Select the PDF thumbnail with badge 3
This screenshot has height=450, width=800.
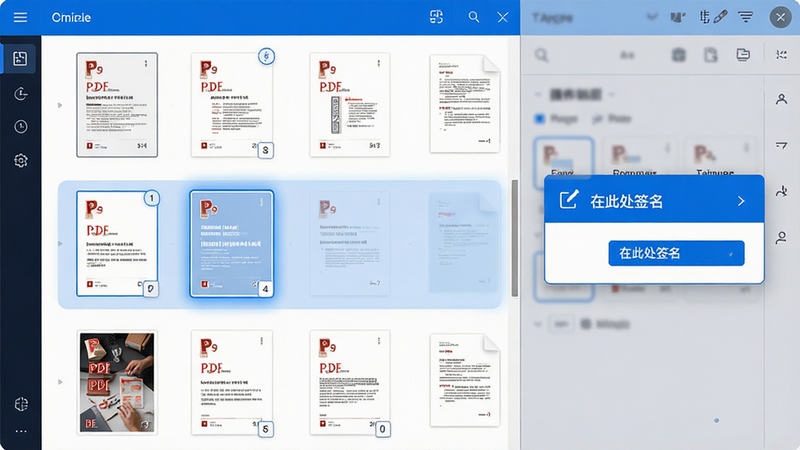click(232, 105)
